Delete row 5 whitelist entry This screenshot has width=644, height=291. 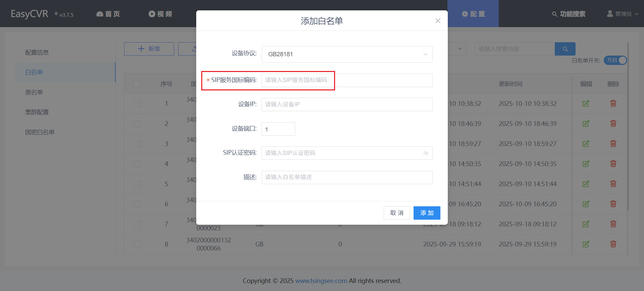[613, 184]
